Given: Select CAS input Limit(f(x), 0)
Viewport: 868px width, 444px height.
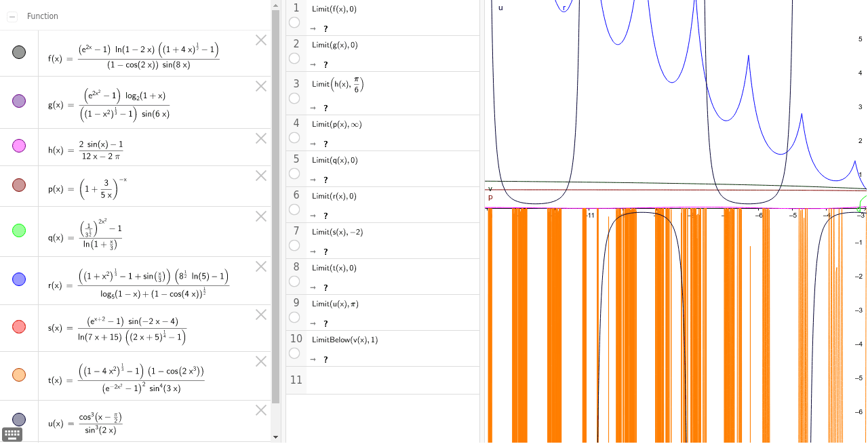Looking at the screenshot, I should click(x=334, y=9).
